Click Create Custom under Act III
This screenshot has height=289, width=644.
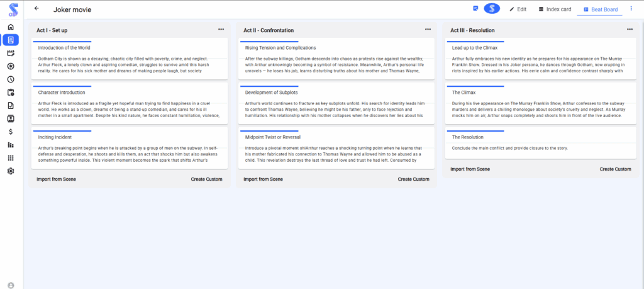(x=615, y=169)
